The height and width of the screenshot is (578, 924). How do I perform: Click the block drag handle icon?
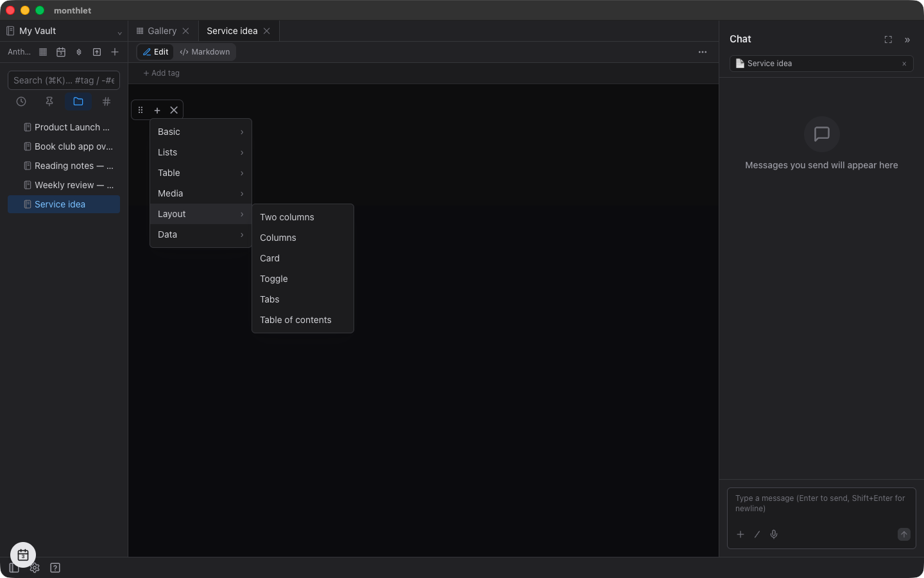(141, 110)
